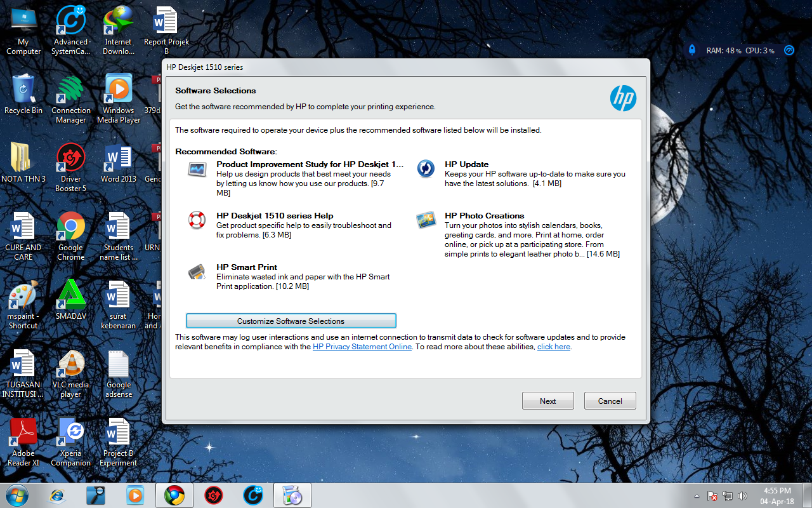Select the Word 2013 desktop shortcut
The width and height of the screenshot is (812, 508).
(119, 163)
